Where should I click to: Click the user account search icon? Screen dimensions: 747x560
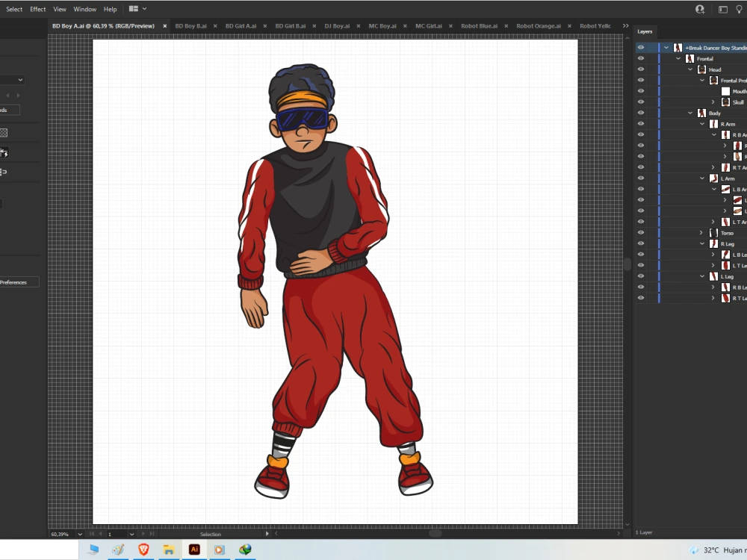[x=700, y=9]
